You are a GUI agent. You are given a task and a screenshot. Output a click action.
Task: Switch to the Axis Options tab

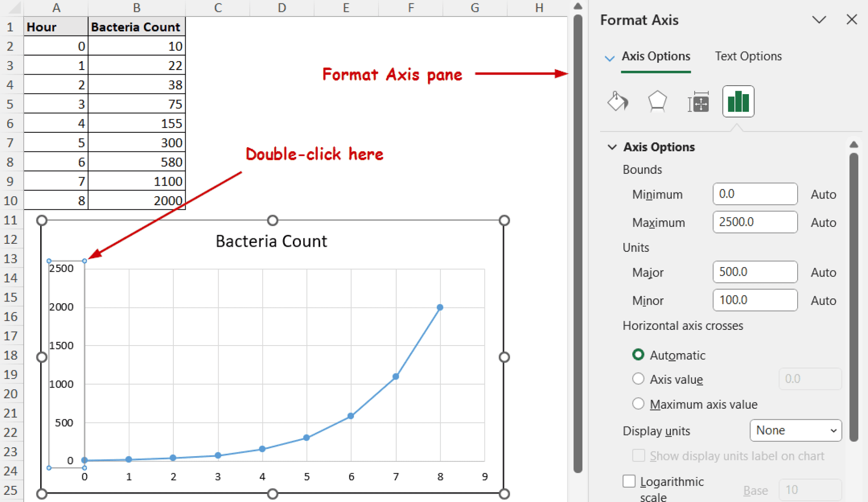click(x=655, y=56)
